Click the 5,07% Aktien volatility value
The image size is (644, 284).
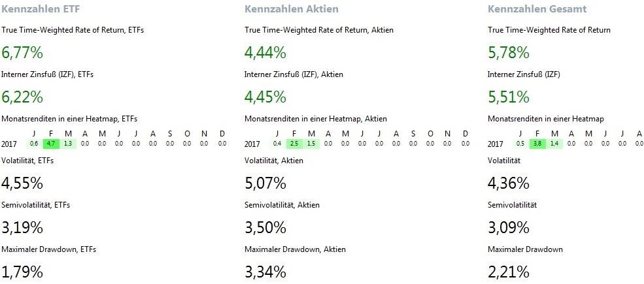265,182
